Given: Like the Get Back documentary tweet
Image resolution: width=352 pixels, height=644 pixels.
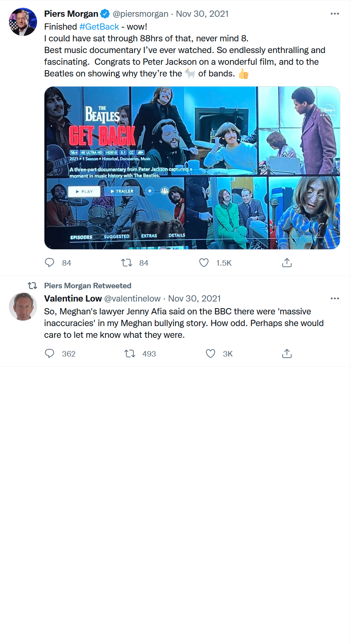Looking at the screenshot, I should (x=204, y=263).
